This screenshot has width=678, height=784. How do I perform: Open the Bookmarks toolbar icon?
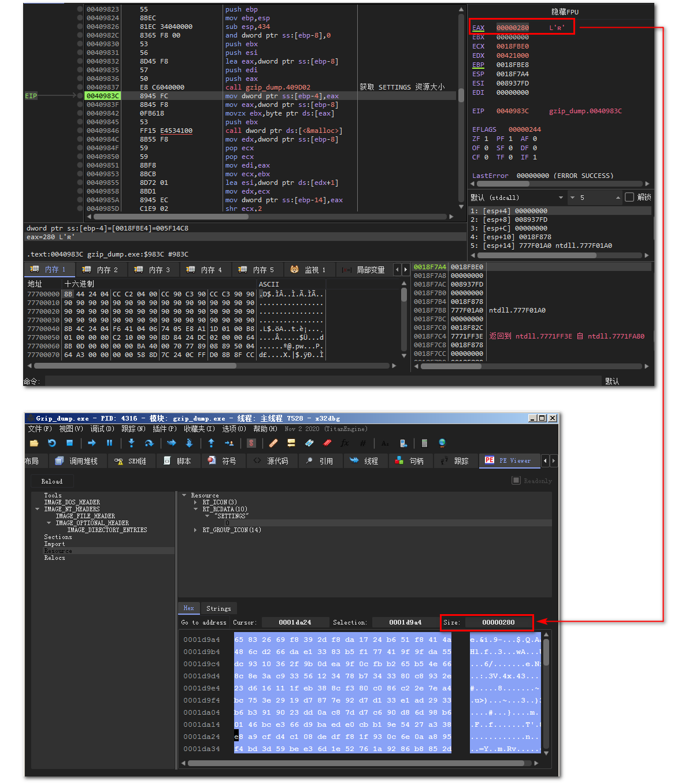coord(327,443)
